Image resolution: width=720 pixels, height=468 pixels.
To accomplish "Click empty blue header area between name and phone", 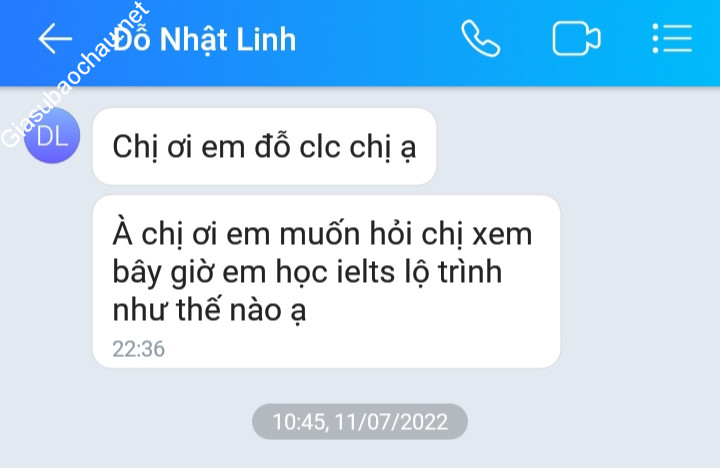I will point(379,41).
